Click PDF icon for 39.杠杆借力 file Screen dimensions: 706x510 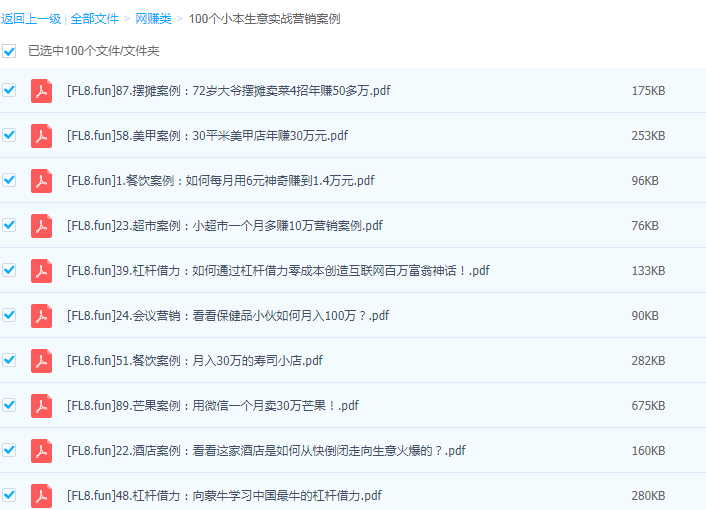41,271
